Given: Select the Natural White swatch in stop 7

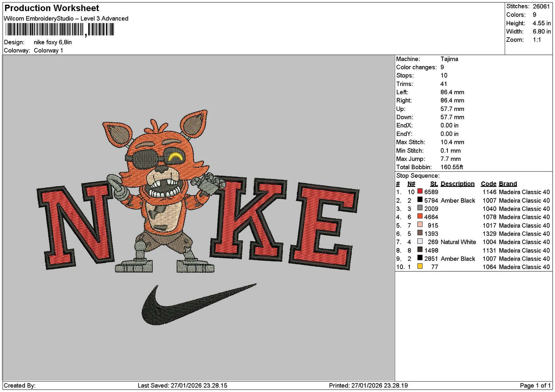Looking at the screenshot, I should click(420, 241).
